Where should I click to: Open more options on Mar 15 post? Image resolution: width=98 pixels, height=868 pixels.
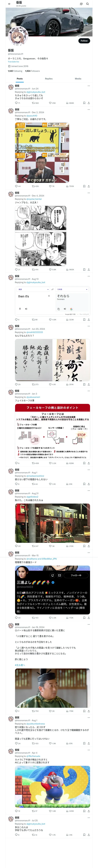[89, 553]
